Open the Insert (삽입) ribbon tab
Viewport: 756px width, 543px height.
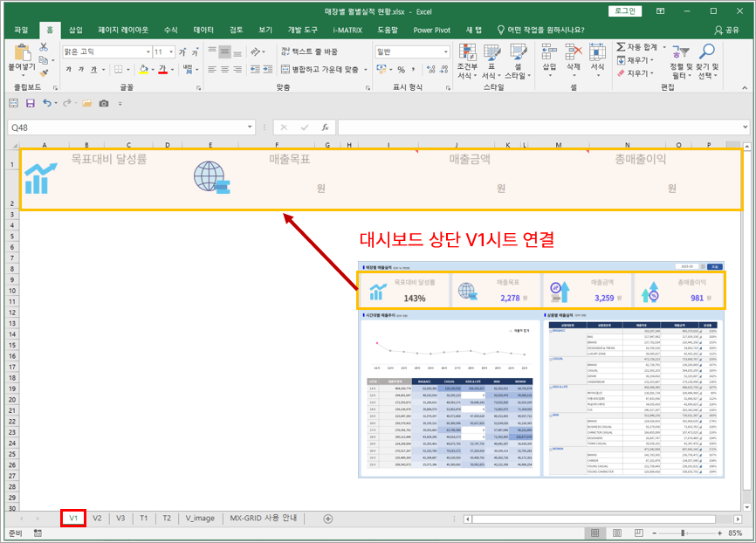point(76,29)
